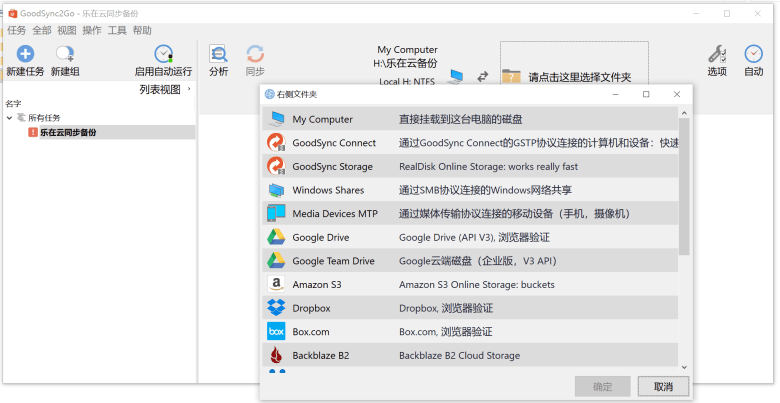Image resolution: width=780 pixels, height=403 pixels.
Task: Open the 帮助 menu
Action: pyautogui.click(x=142, y=30)
